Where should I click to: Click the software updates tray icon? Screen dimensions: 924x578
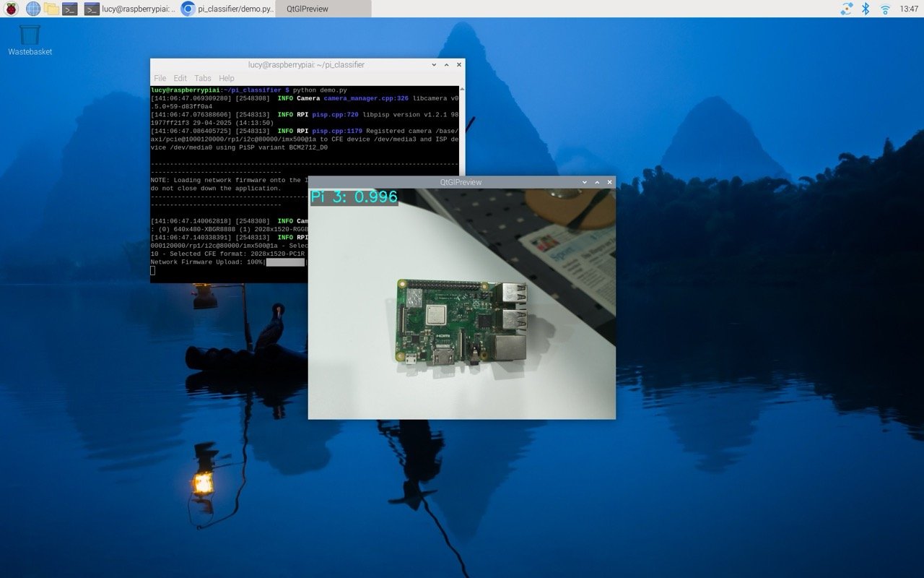[x=847, y=9]
